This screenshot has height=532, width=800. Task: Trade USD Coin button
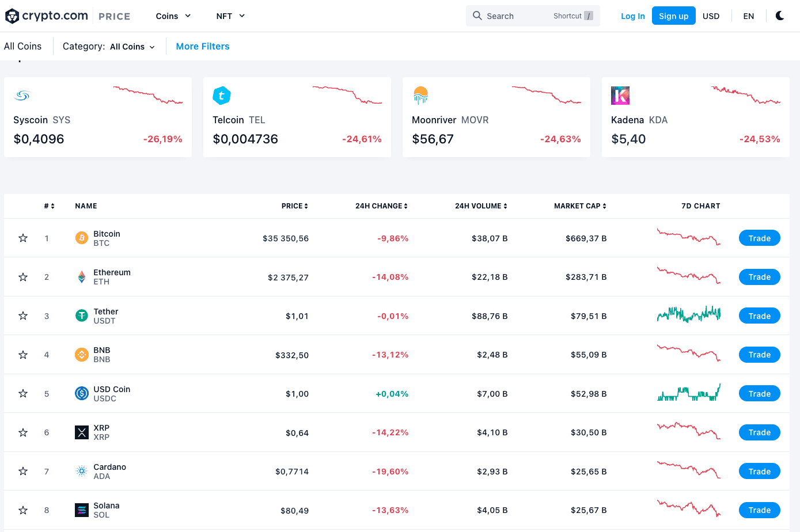pos(760,393)
